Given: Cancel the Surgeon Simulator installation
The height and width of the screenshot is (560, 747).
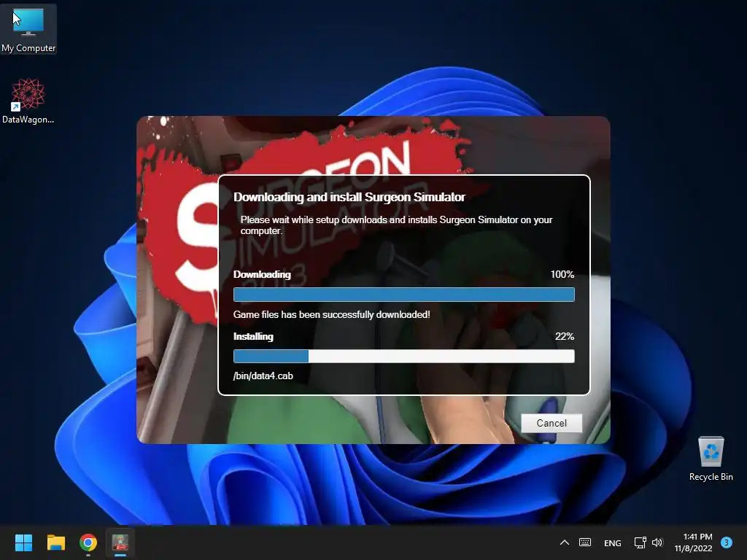Looking at the screenshot, I should 551,423.
